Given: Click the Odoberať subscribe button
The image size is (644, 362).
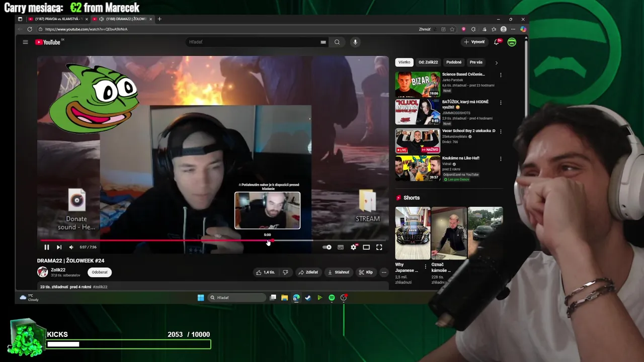Looking at the screenshot, I should pos(100,272).
